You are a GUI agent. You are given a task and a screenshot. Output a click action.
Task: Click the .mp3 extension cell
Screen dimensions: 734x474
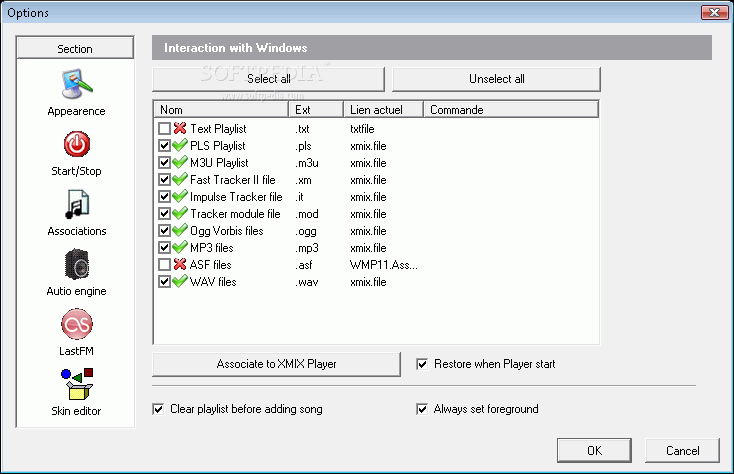click(307, 248)
